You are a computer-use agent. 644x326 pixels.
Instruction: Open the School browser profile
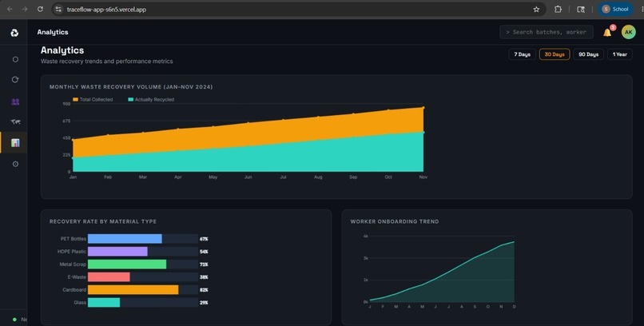coord(615,9)
